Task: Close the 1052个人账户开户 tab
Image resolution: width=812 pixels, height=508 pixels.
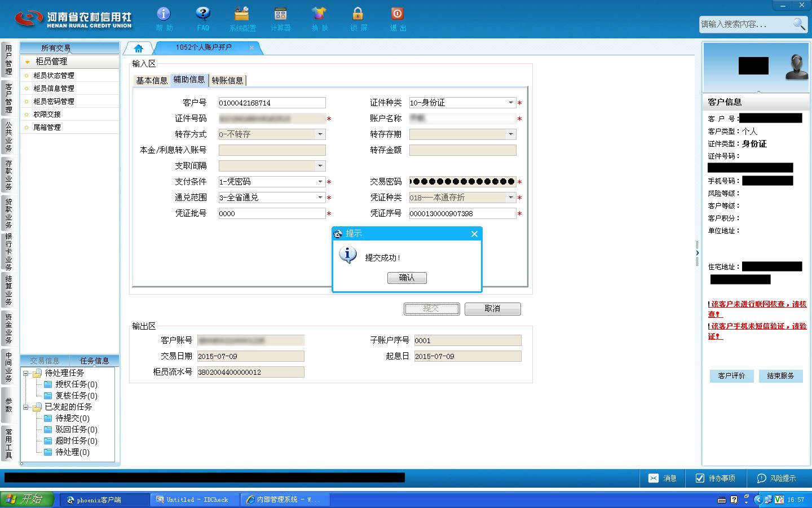Action: click(251, 47)
